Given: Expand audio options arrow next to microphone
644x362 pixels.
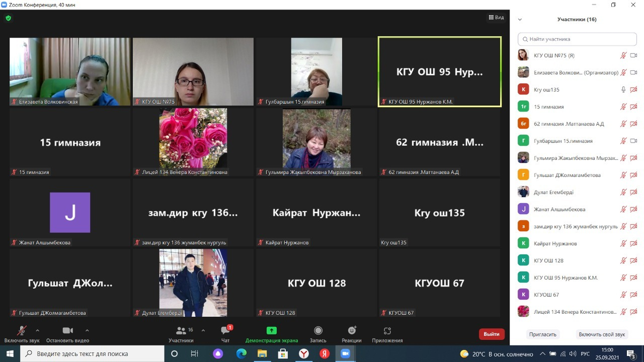Looking at the screenshot, I should click(x=38, y=330).
